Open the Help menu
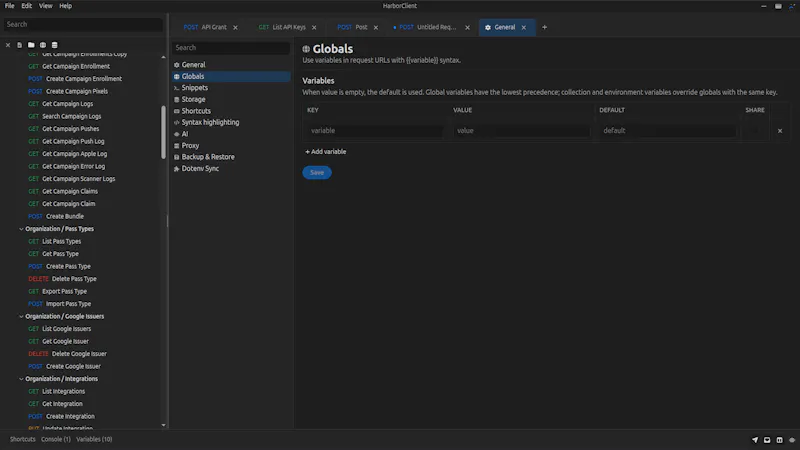Image resolution: width=800 pixels, height=450 pixels. coord(65,6)
